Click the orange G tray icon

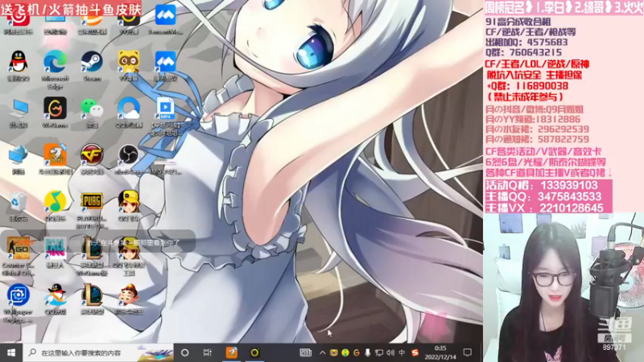(x=356, y=352)
